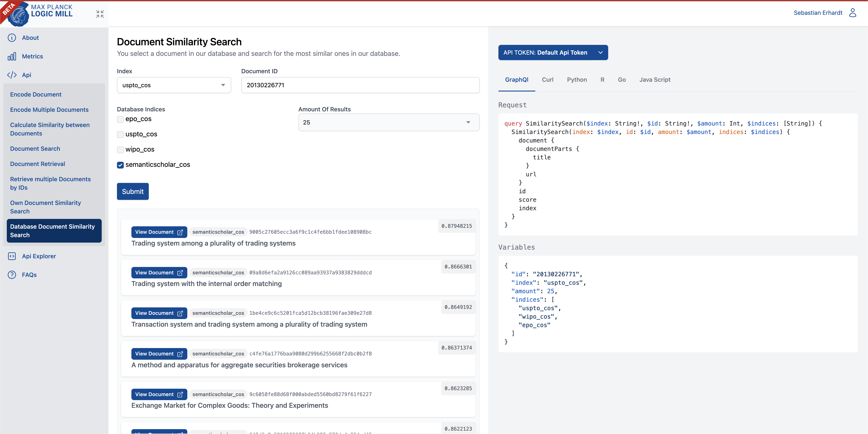Open Document Search page
This screenshot has height=434, width=868.
[35, 149]
